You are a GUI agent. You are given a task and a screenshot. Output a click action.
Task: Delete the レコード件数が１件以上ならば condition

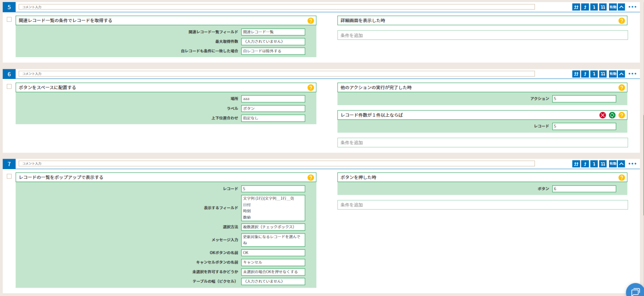[x=603, y=115]
